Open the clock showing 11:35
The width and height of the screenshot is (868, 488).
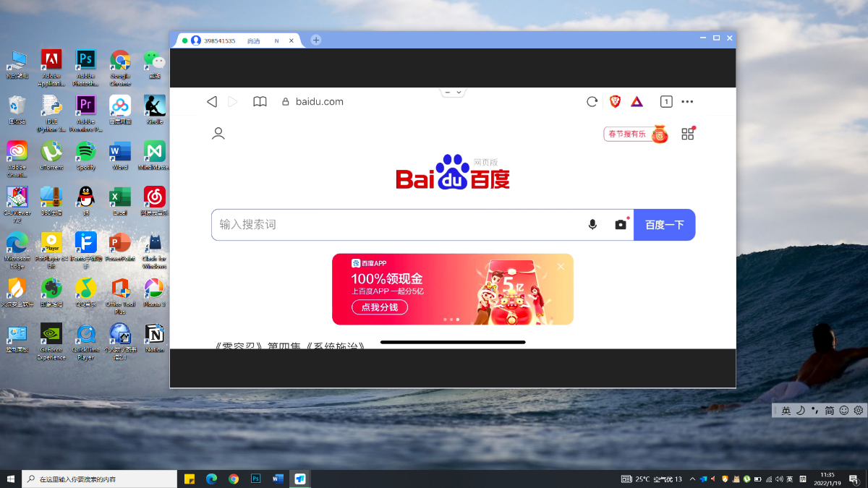(827, 479)
